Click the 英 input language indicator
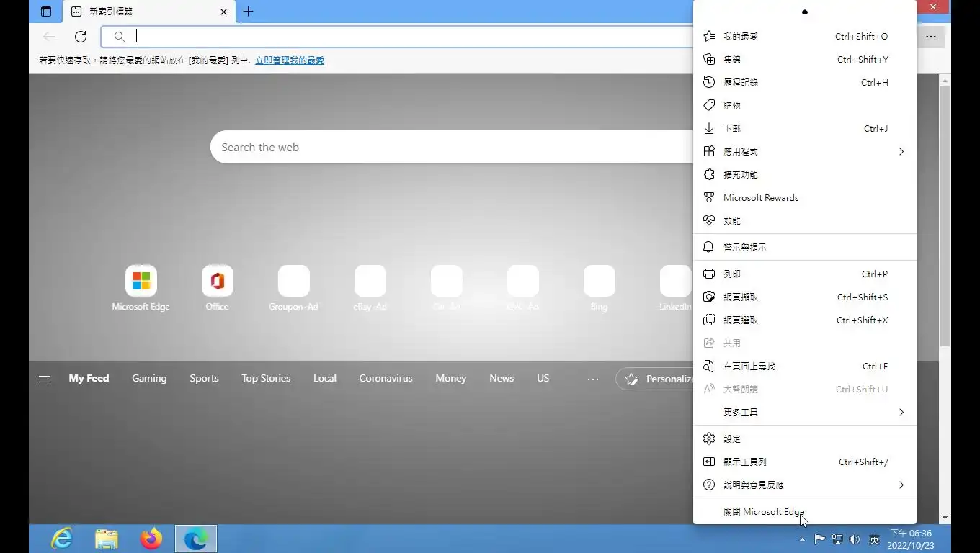 pos(874,539)
